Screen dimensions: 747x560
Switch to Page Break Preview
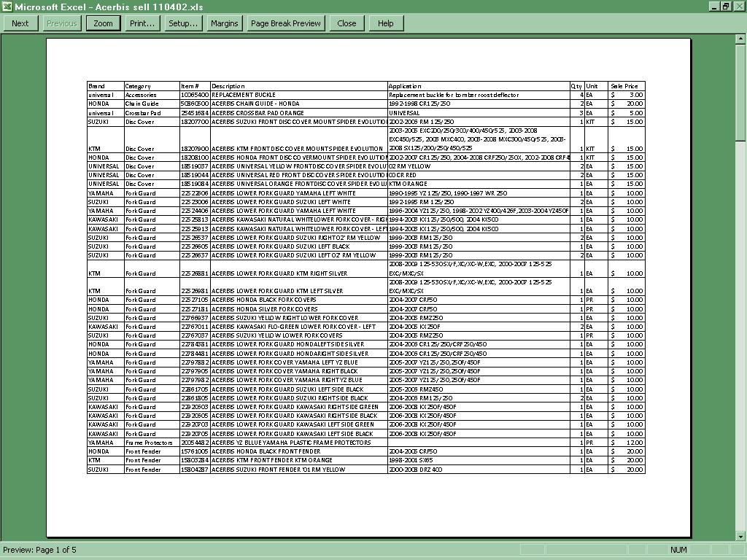tap(286, 23)
